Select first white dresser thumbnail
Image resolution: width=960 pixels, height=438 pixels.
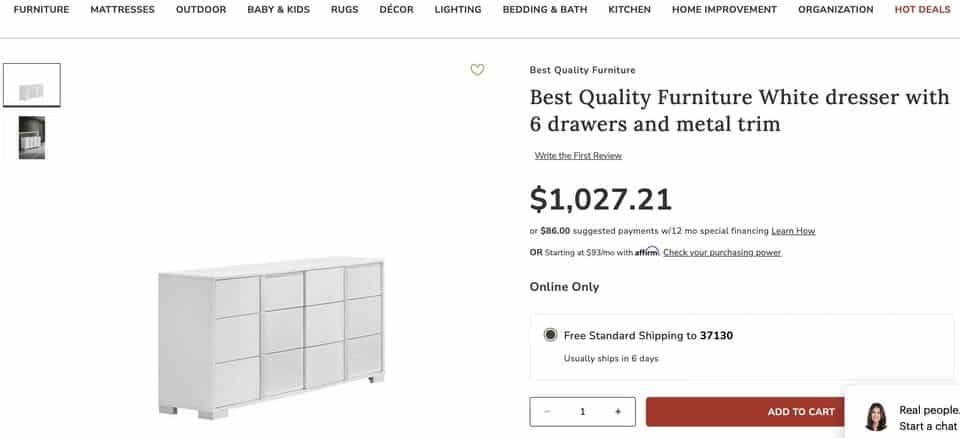32,85
